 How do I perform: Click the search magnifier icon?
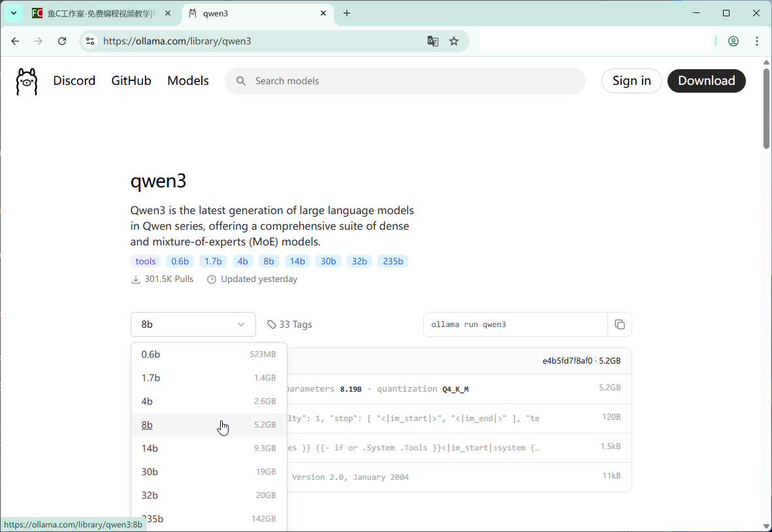coord(241,81)
